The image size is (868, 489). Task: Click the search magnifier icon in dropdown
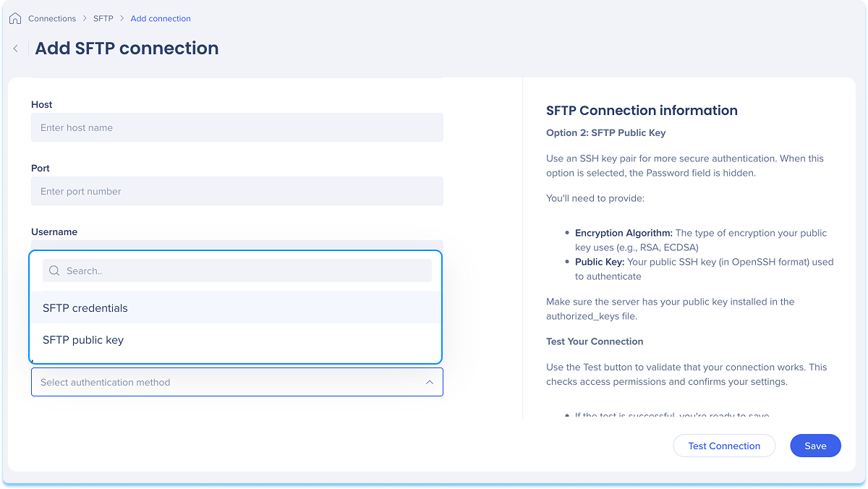pos(54,271)
